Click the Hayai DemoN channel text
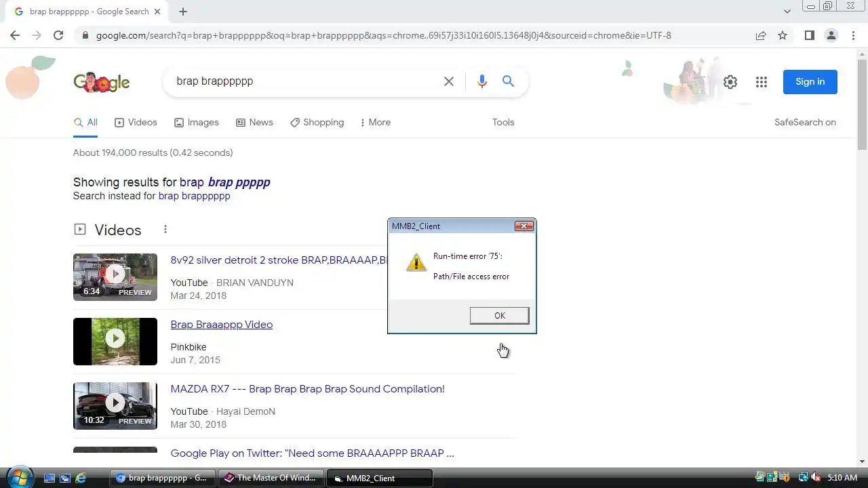 pos(245,411)
